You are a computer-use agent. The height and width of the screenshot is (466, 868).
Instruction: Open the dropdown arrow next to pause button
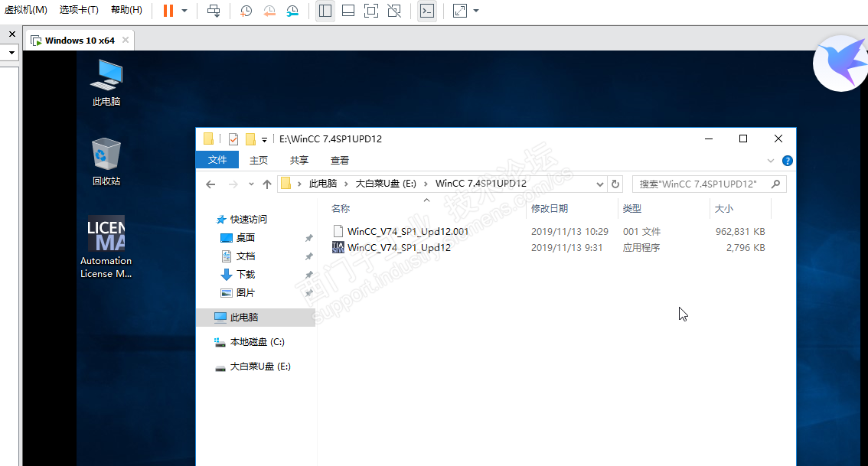(184, 11)
